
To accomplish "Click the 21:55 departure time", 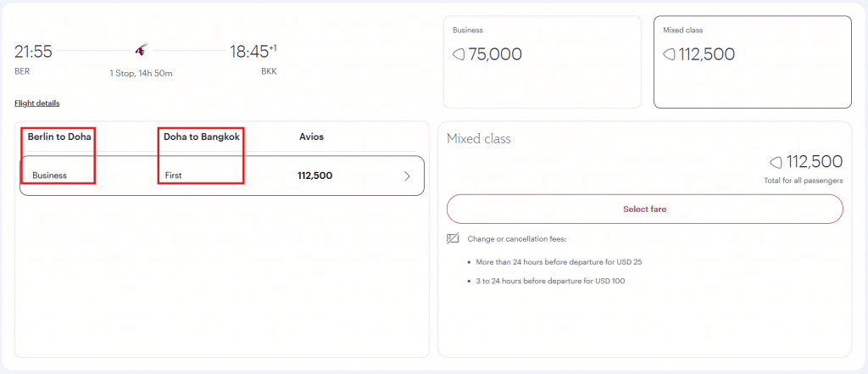I will point(33,52).
